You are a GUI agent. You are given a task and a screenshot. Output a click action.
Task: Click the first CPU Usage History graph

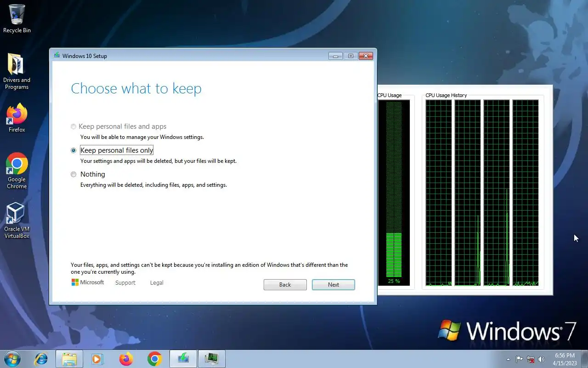tap(439, 193)
